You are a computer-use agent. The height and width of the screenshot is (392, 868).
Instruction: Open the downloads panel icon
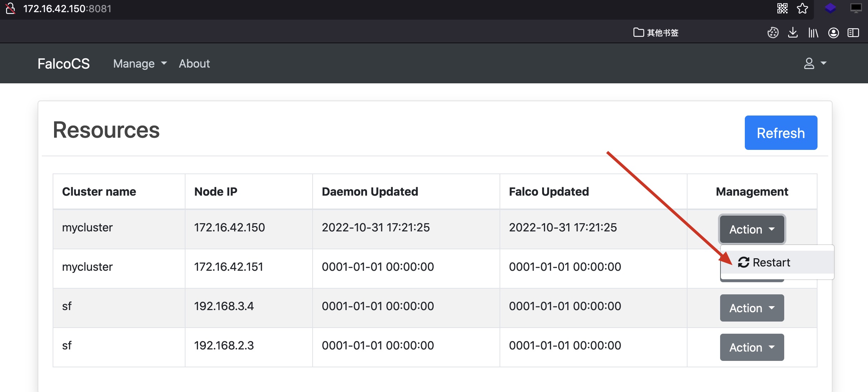coord(793,33)
